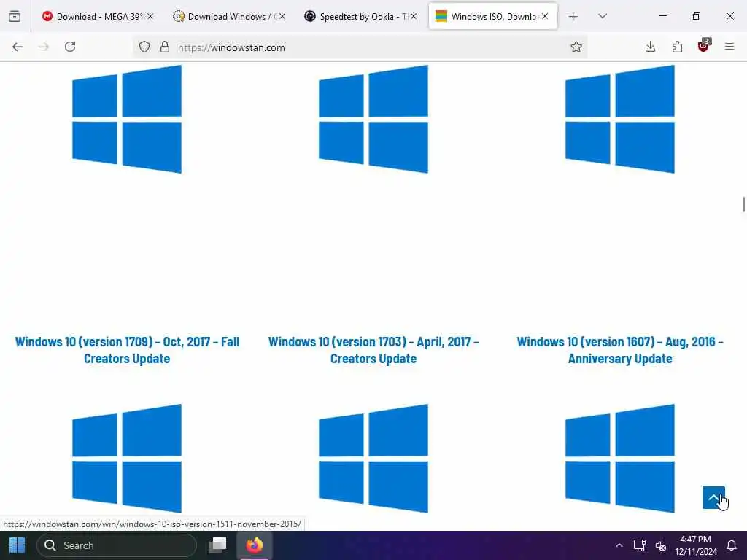Click Firefox icon on taskbar
The height and width of the screenshot is (560, 747).
coord(255,545)
